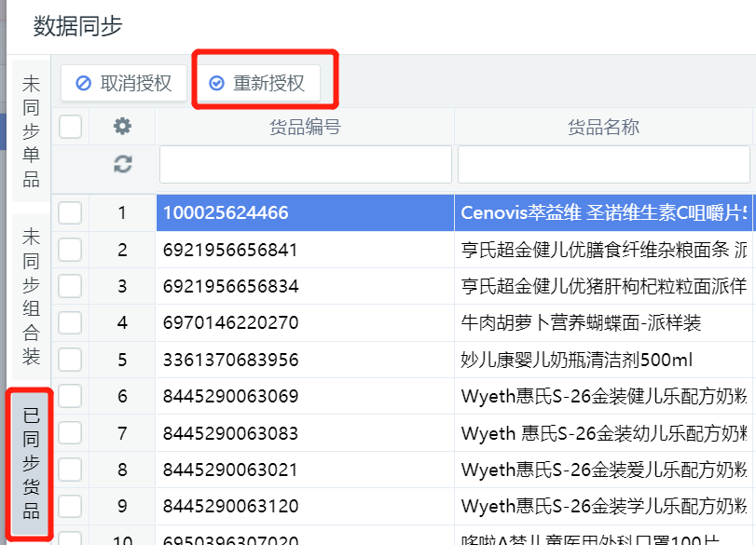The width and height of the screenshot is (756, 545).
Task: Check the checkbox for row 6
Action: click(71, 396)
